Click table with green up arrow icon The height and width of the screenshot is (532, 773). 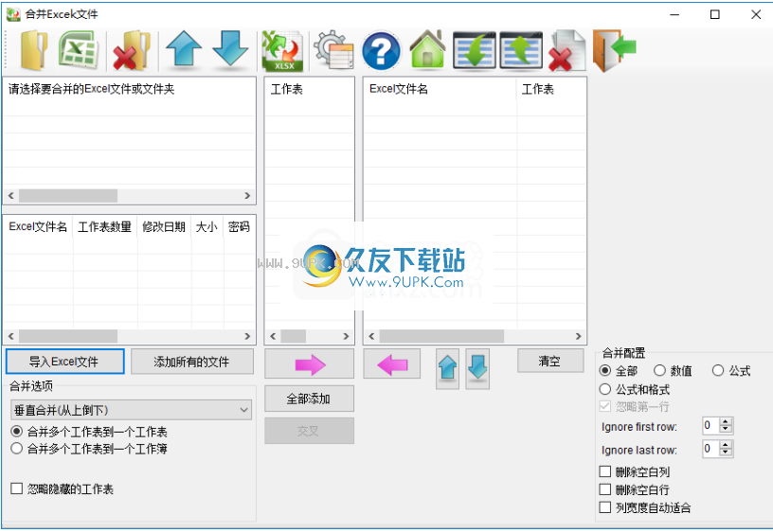tap(521, 50)
